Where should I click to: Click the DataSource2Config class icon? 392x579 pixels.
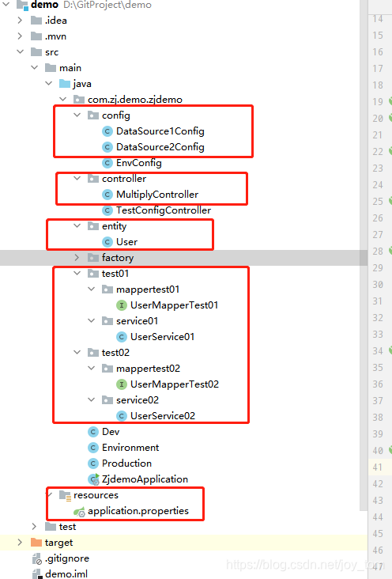point(107,147)
